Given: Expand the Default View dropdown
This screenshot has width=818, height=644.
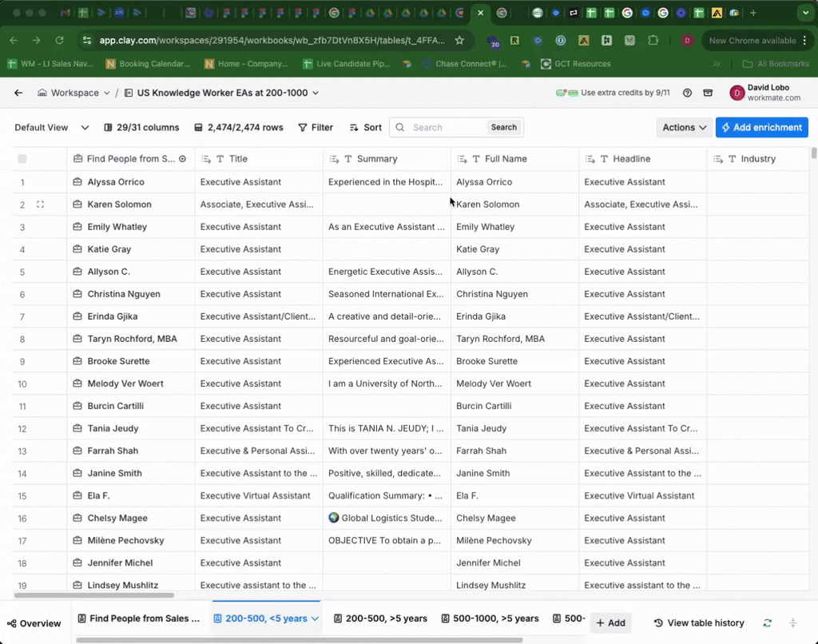Looking at the screenshot, I should (52, 127).
